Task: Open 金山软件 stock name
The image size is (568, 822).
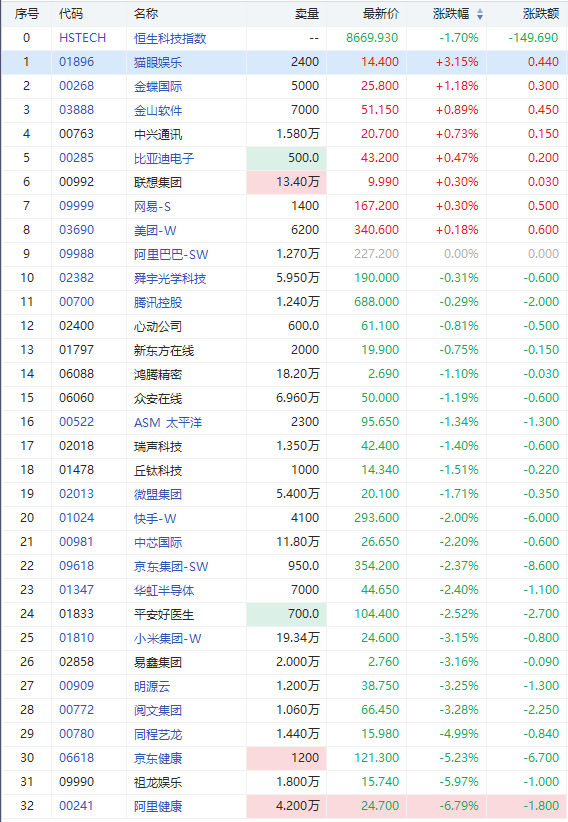Action: (158, 111)
